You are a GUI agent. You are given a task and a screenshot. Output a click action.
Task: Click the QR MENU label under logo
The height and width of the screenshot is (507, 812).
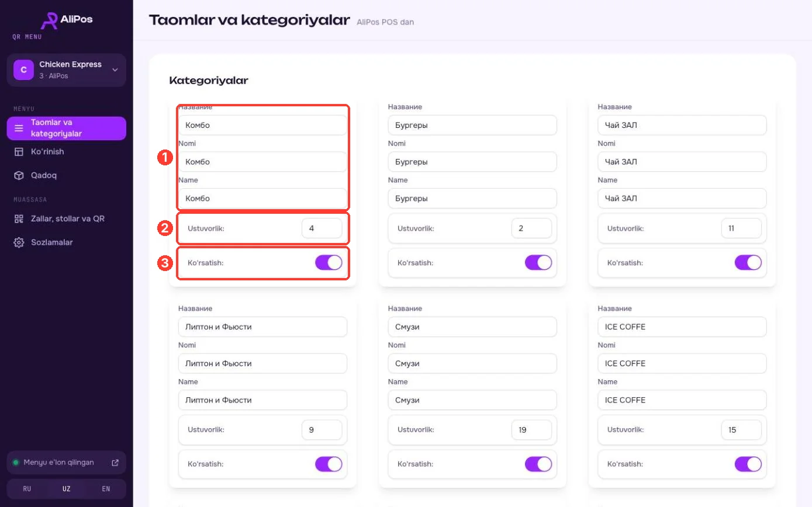tap(27, 37)
